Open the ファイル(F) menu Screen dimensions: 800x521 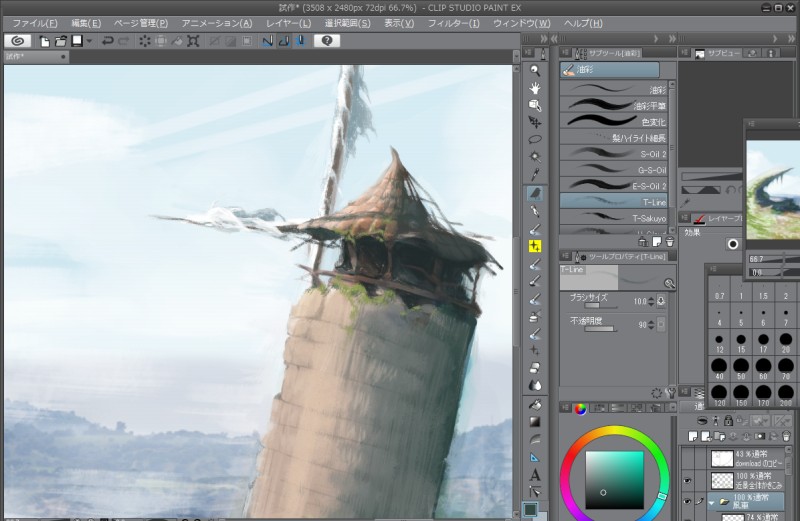click(x=35, y=23)
